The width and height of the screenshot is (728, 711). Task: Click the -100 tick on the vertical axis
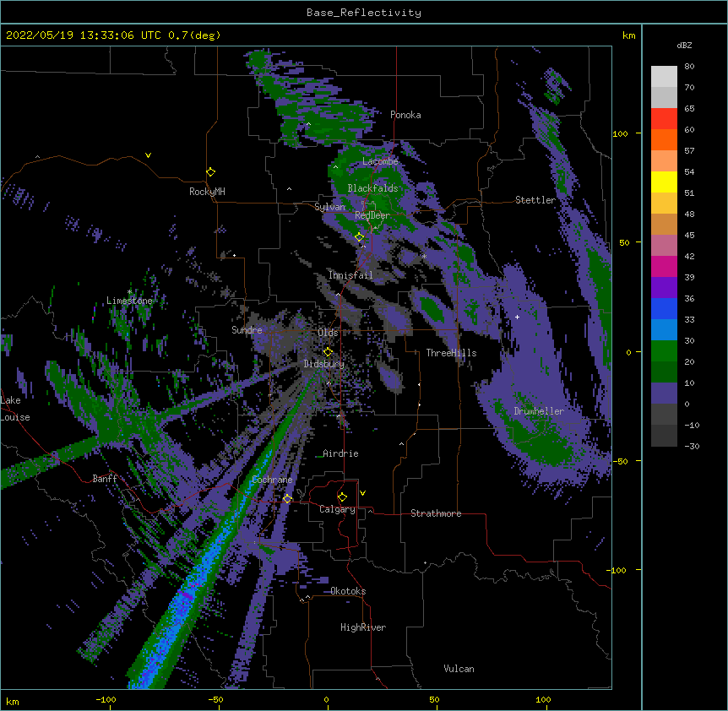click(617, 570)
